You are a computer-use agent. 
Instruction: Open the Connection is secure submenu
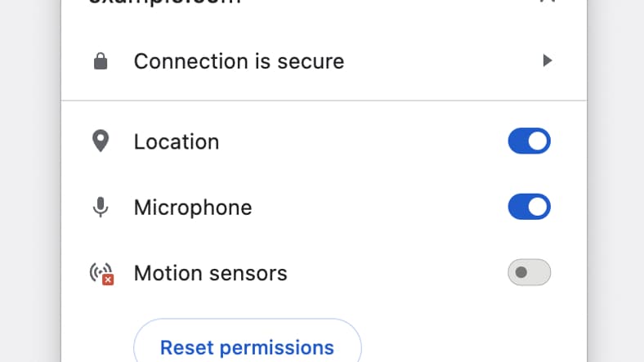[324, 61]
